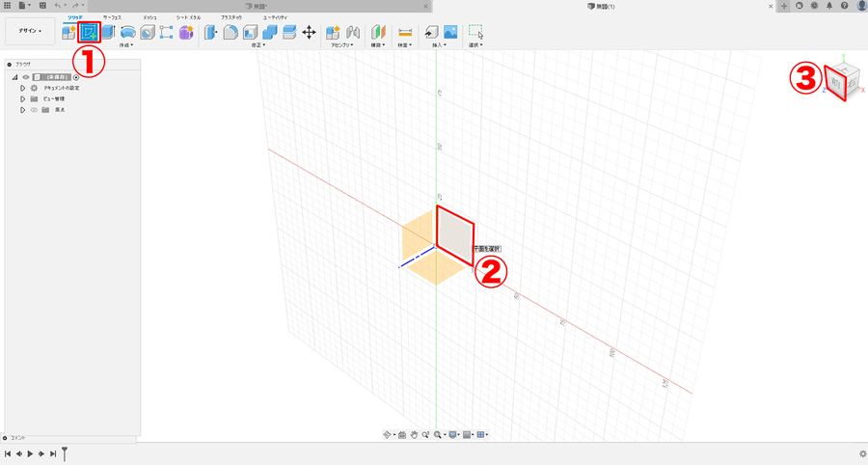The image size is (868, 465).
Task: Open the 構築 dropdown menu
Action: 378,45
